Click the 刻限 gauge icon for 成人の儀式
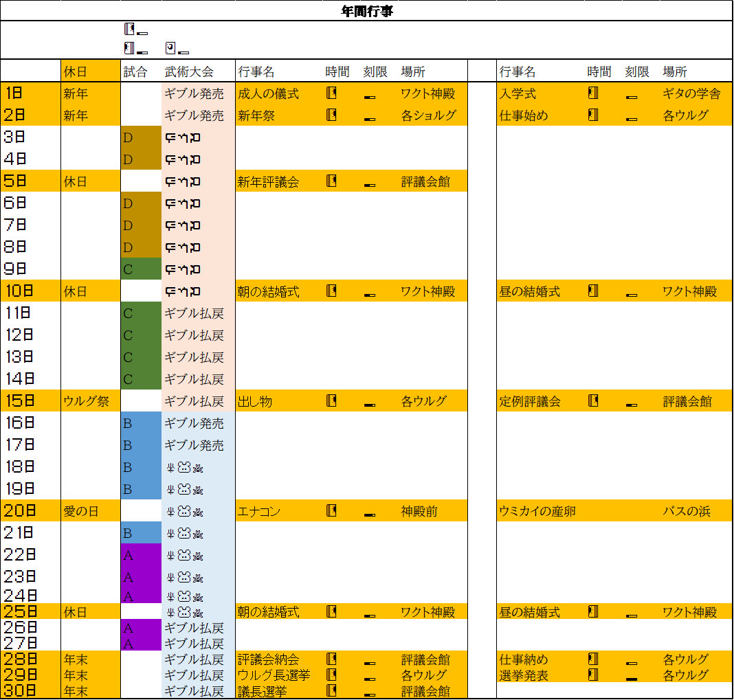 [x=370, y=97]
